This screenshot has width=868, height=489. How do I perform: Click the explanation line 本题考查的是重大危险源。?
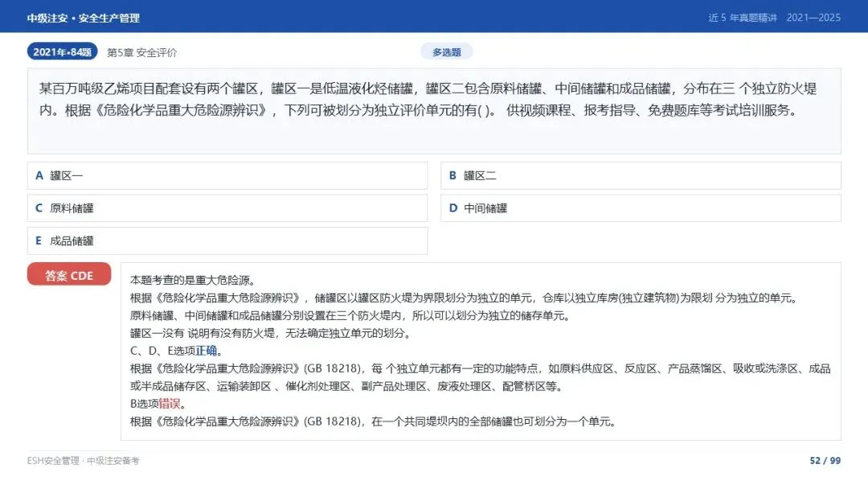point(193,280)
